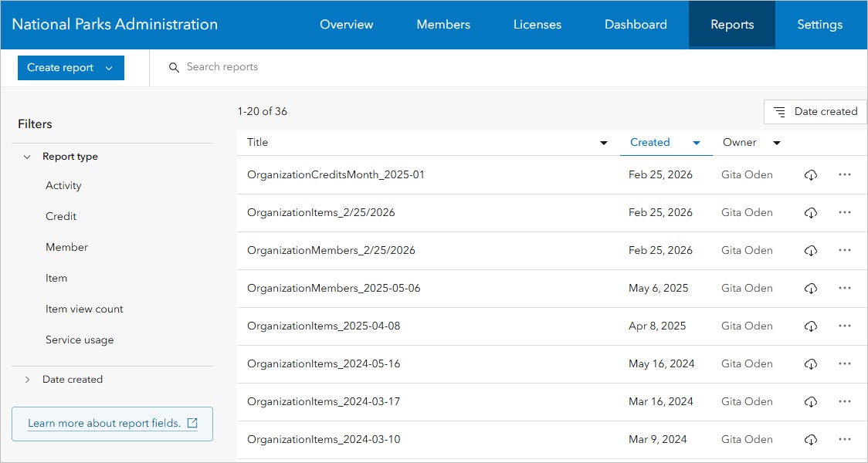Click the search magnifier icon

[x=174, y=68]
